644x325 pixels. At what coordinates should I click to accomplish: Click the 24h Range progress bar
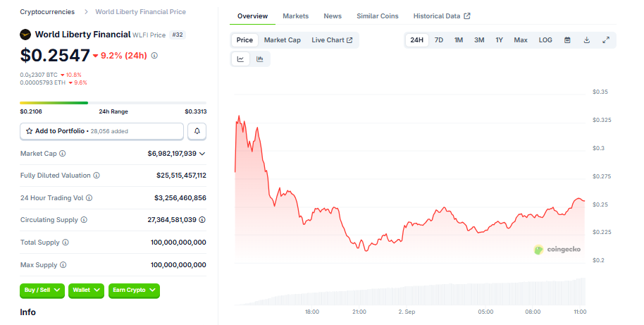pyautogui.click(x=113, y=103)
